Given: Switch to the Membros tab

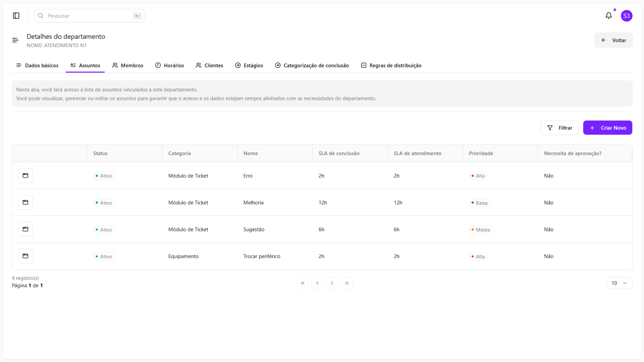Looking at the screenshot, I should [x=128, y=65].
